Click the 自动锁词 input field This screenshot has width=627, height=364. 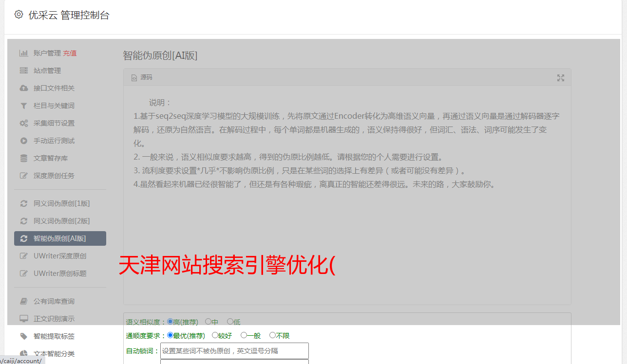click(x=234, y=351)
